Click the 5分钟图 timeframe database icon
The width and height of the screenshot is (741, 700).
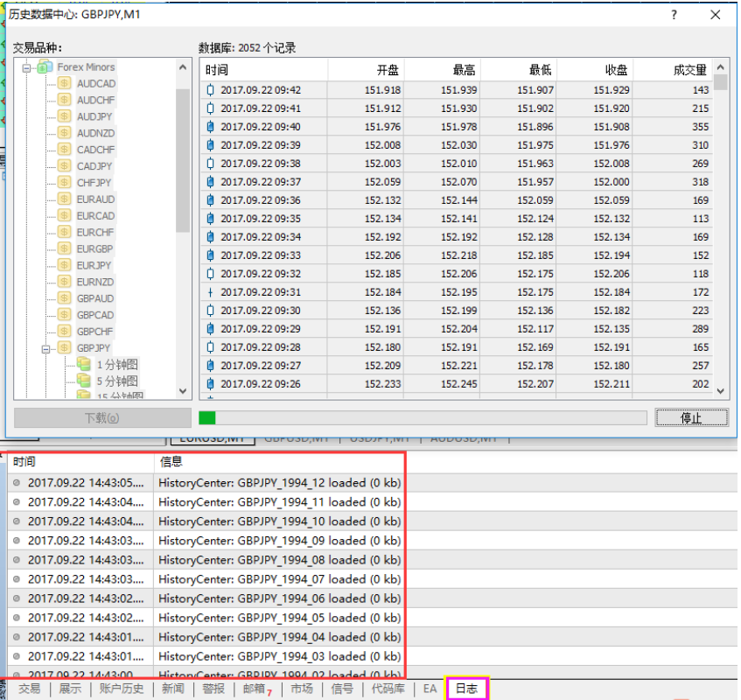tap(84, 381)
